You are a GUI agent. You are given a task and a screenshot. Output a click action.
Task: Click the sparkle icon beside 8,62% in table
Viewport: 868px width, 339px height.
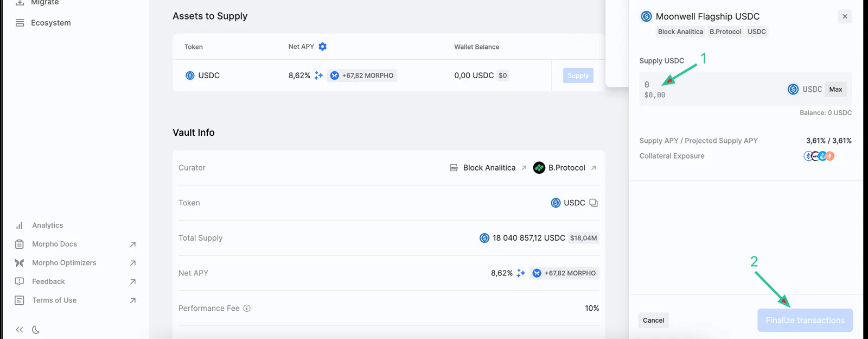(x=318, y=76)
